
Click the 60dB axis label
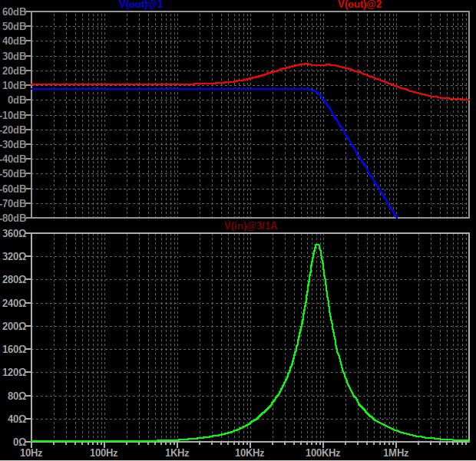14,12
